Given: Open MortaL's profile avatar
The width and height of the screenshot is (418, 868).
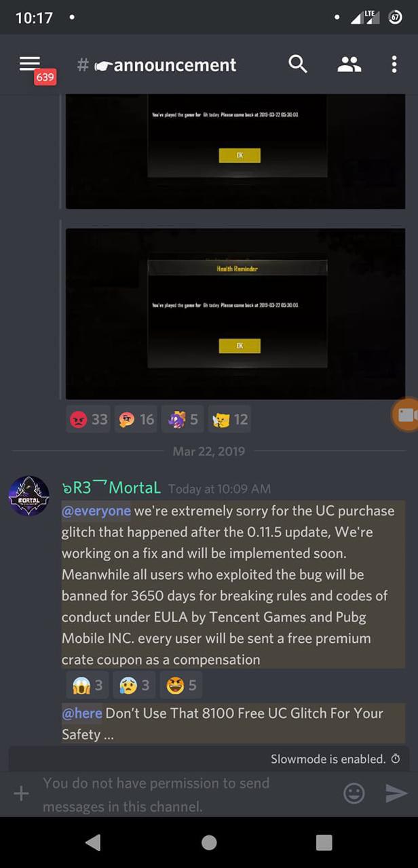Looking at the screenshot, I should point(28,496).
